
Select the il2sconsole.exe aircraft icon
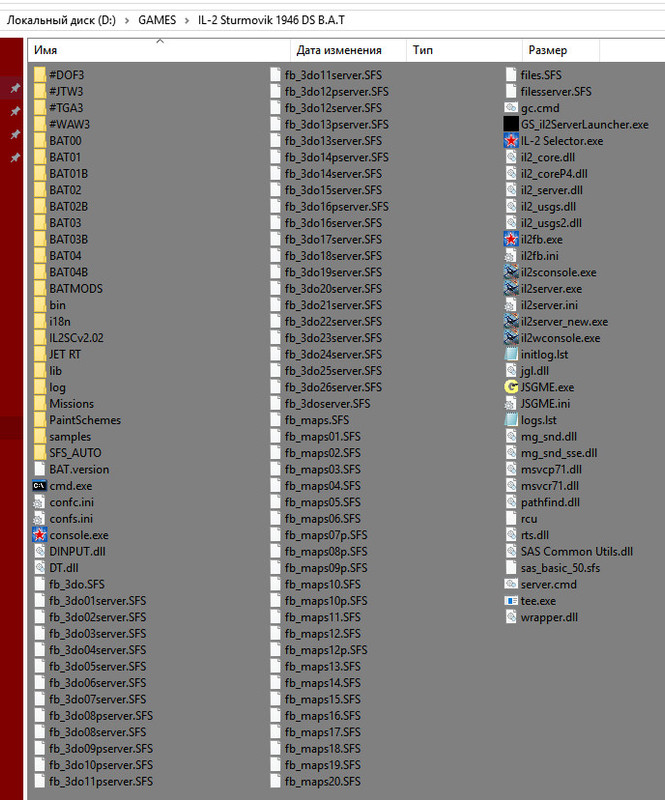pyautogui.click(x=511, y=272)
